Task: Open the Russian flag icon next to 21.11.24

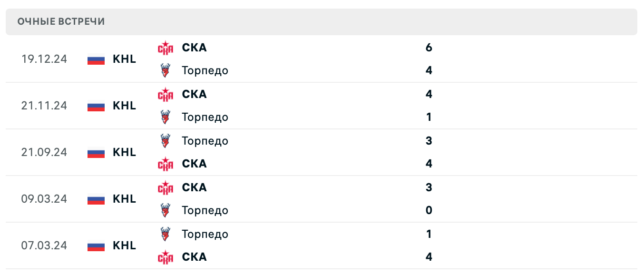Action: coord(96,106)
